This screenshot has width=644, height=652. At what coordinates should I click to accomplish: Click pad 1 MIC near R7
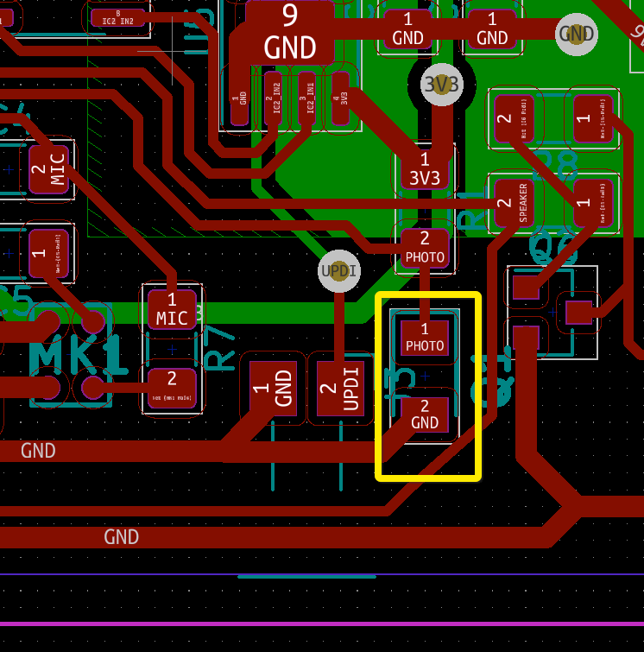[172, 309]
